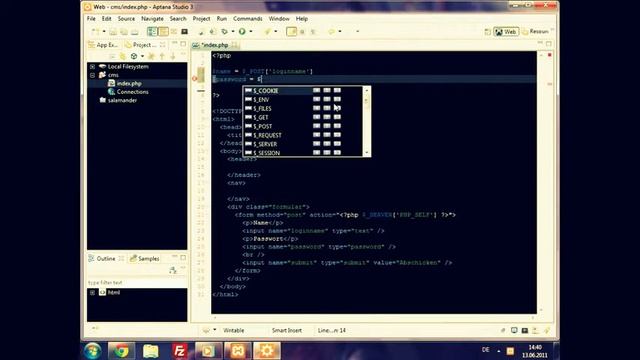The image size is (640, 360).
Task: Switch to the Resource perspective
Action: coord(535,31)
